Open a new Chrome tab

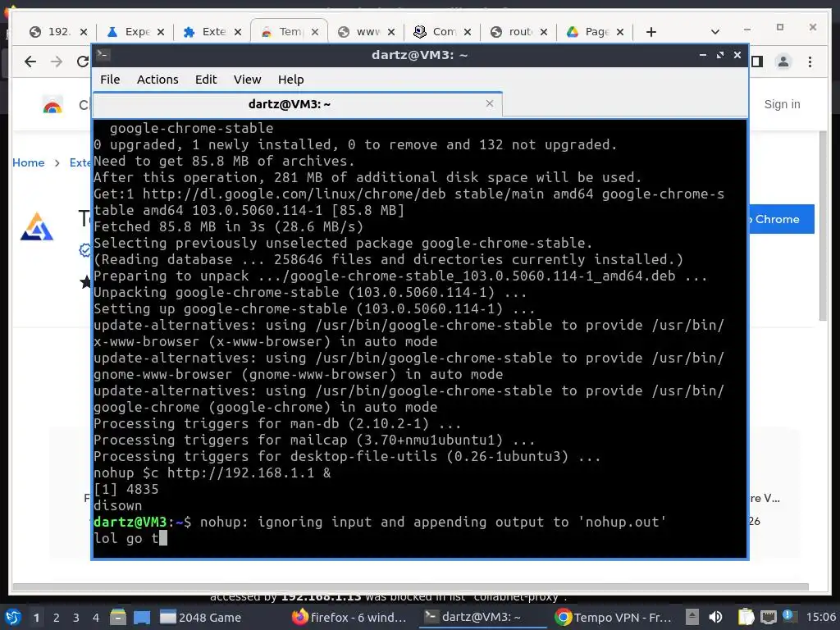tap(651, 32)
